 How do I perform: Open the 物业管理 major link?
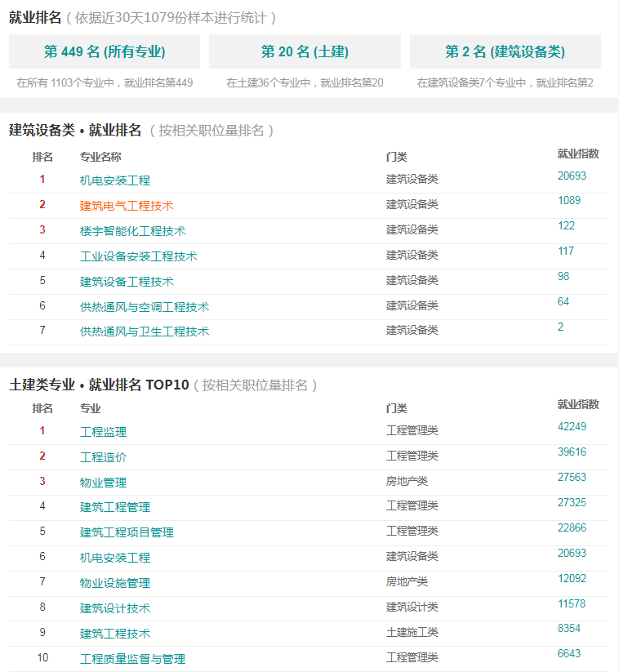[x=104, y=482]
